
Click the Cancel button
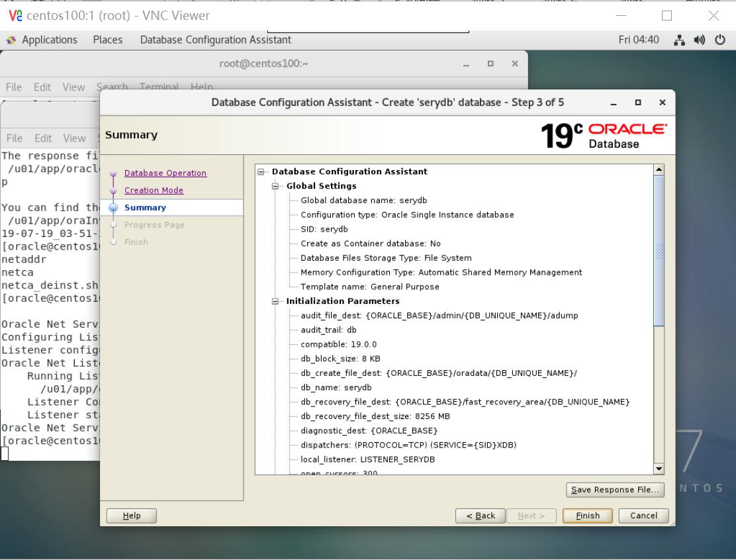pos(643,516)
